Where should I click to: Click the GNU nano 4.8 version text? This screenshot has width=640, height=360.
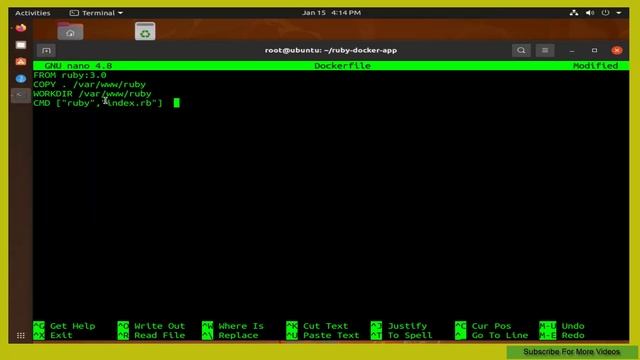(x=78, y=66)
